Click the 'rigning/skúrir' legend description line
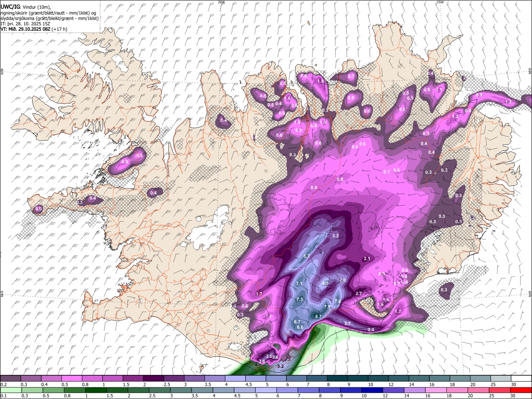 pyautogui.click(x=48, y=12)
